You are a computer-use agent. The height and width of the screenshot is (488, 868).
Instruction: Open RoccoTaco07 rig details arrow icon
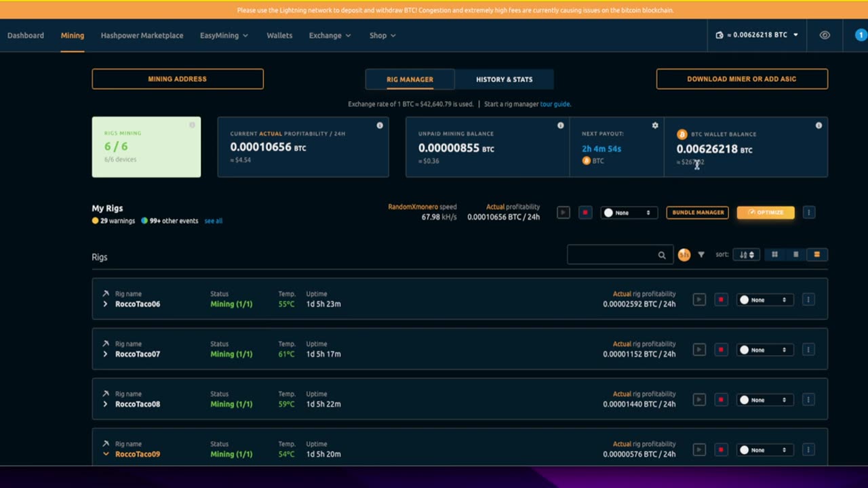click(106, 344)
